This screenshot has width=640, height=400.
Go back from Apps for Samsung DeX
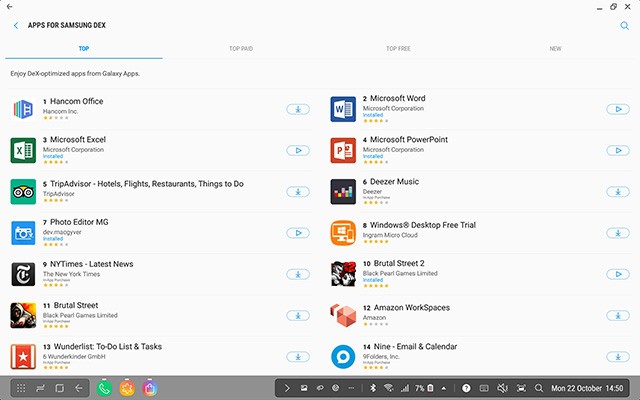pyautogui.click(x=16, y=25)
